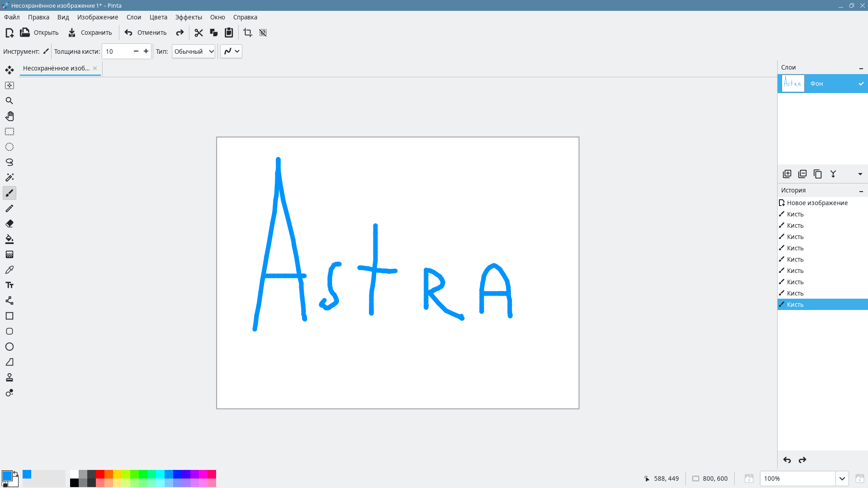
Task: Click the Открыть button
Action: (x=39, y=33)
